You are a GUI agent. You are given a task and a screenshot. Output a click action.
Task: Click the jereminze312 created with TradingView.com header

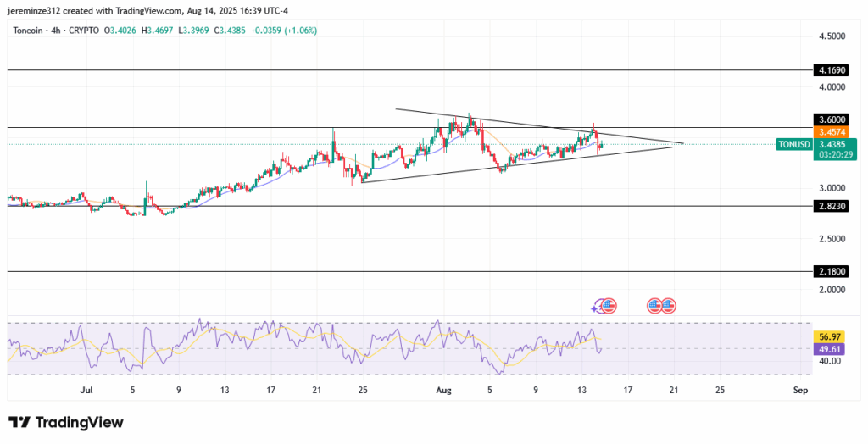147,10
